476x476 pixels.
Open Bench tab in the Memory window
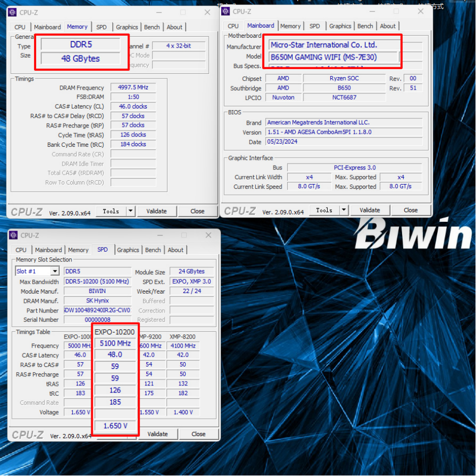(152, 27)
